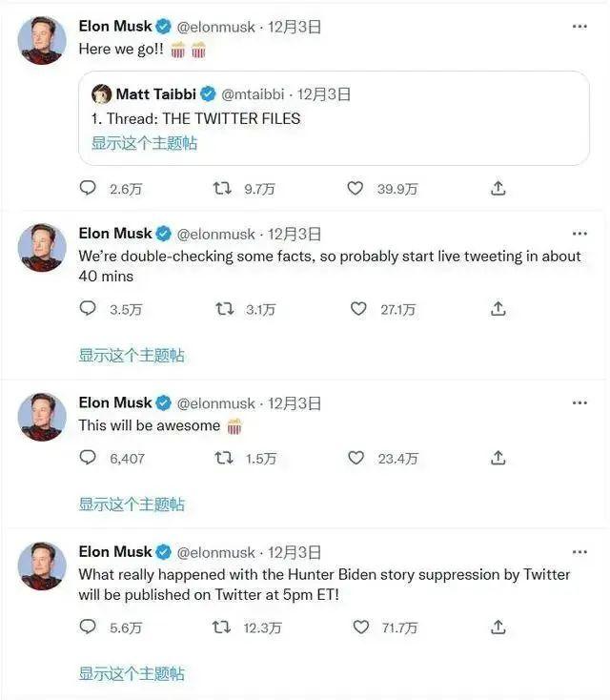Open more options on double-checking facts tweet
This screenshot has width=610, height=700.
tap(579, 234)
